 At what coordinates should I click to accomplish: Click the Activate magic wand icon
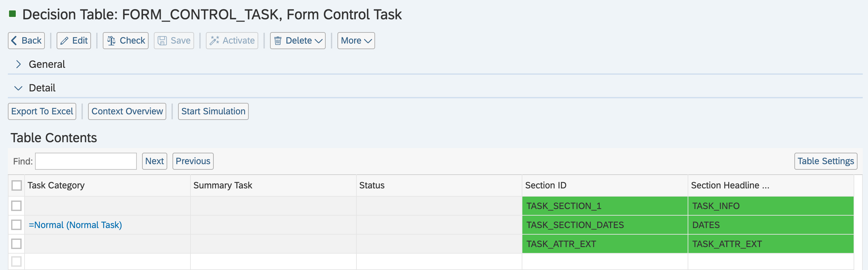214,41
